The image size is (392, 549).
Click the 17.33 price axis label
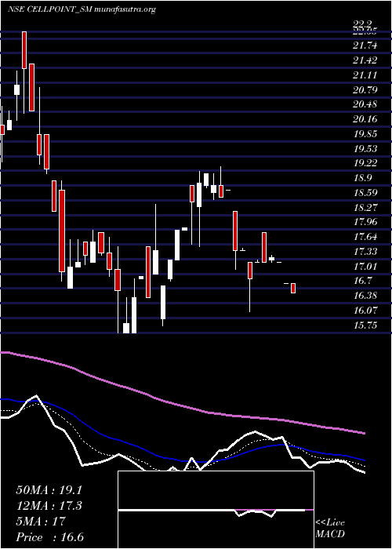[x=365, y=251]
